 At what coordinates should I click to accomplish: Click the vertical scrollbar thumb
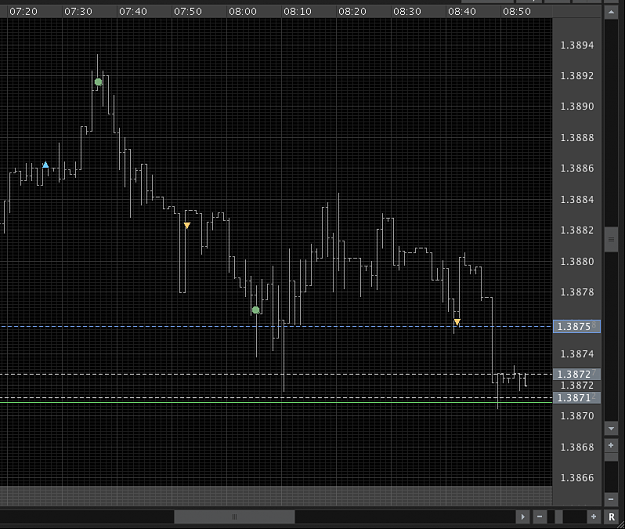click(611, 239)
